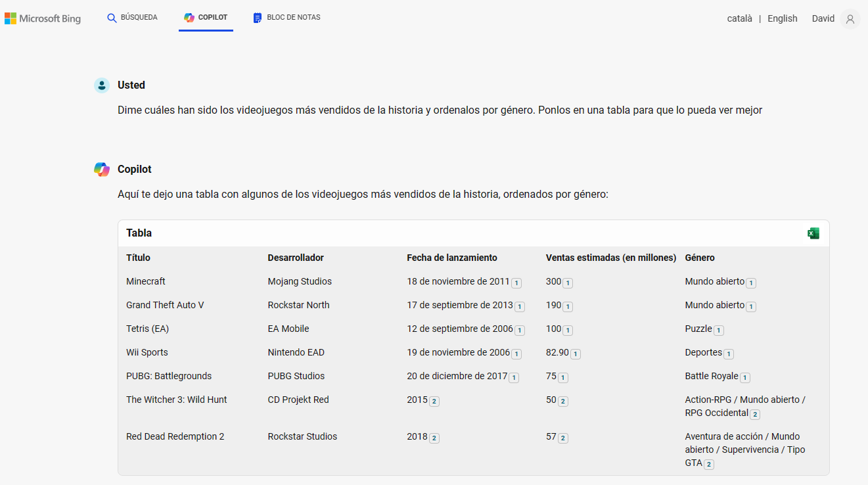Screen dimensions: 868x485
Task: Click Copilot's intro sentence above the table
Action: (363, 195)
